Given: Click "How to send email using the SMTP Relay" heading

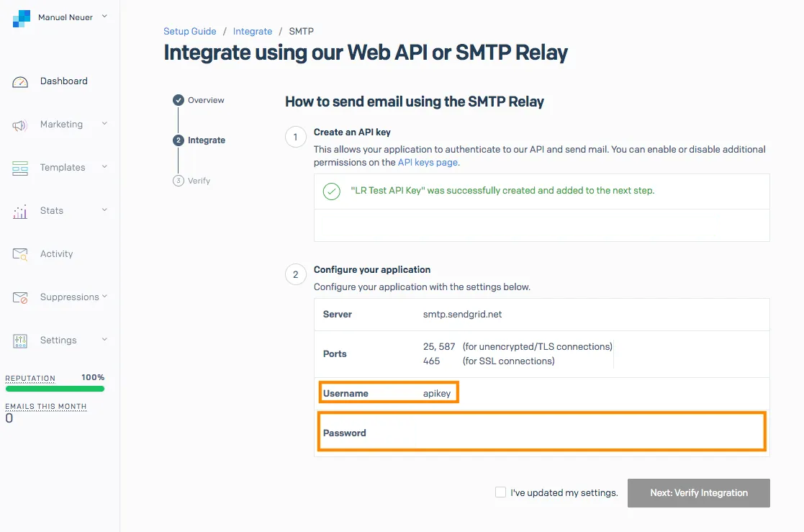Looking at the screenshot, I should click(x=415, y=102).
